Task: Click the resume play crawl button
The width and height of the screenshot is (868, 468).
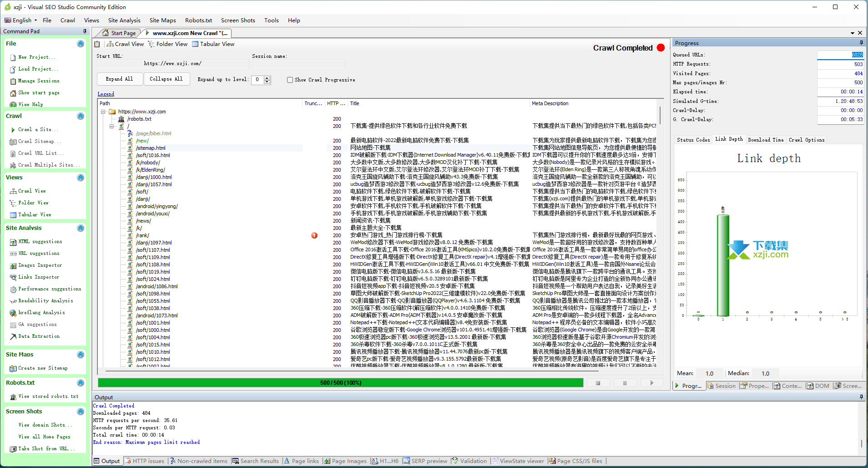Action: (x=651, y=383)
